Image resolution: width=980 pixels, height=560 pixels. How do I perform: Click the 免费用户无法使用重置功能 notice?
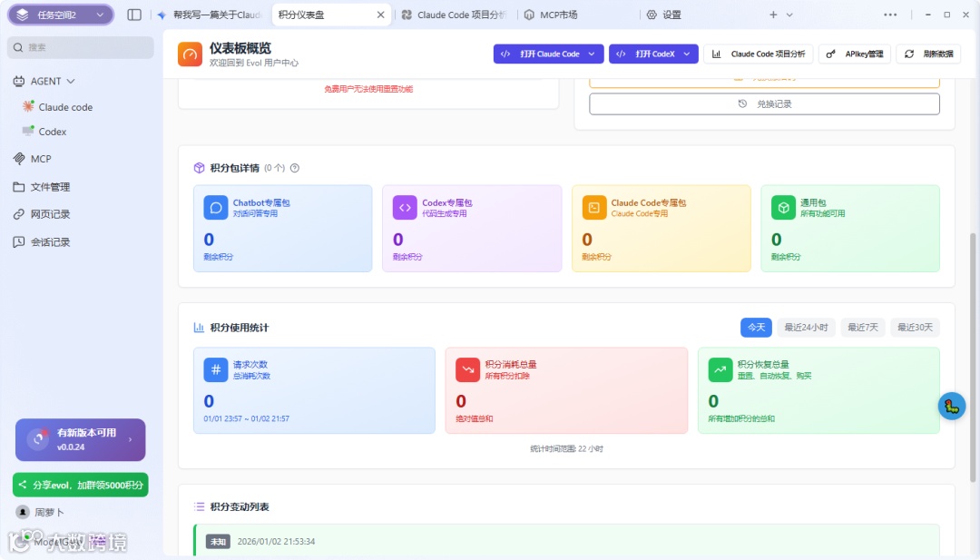point(368,89)
